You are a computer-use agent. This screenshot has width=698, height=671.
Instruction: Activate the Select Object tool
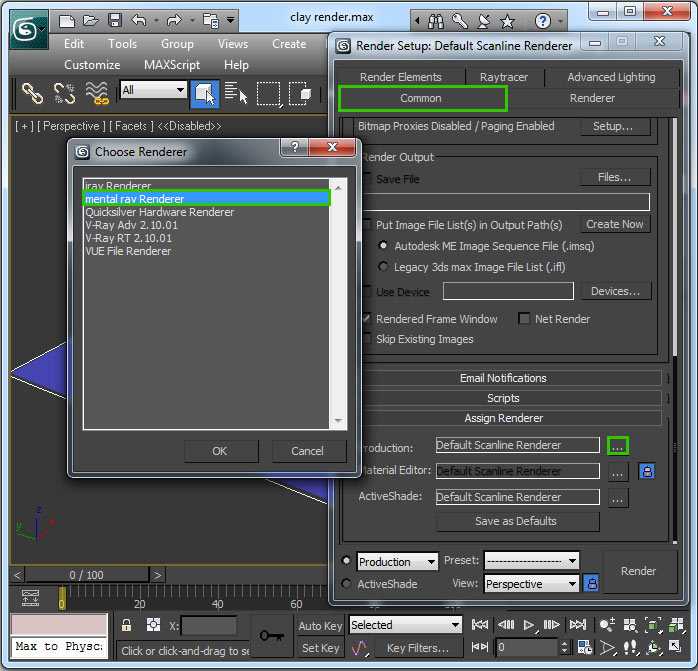205,94
